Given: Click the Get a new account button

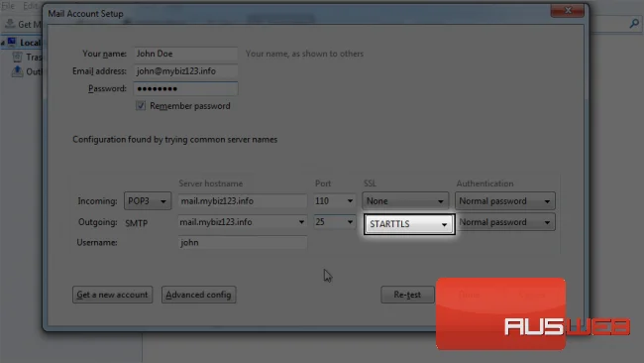Looking at the screenshot, I should point(112,295).
